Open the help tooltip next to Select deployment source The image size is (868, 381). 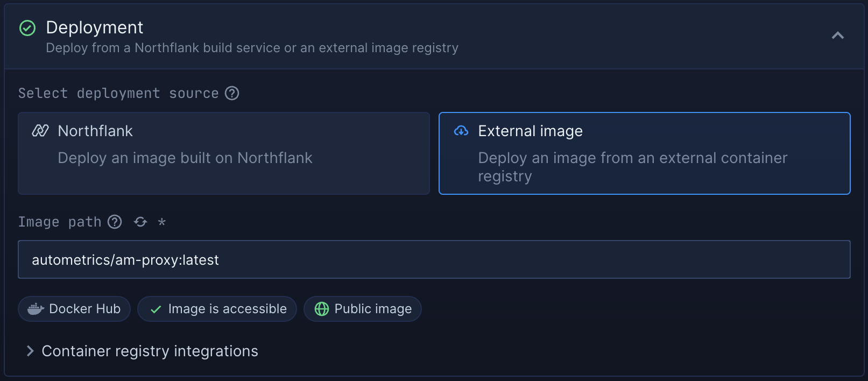(x=232, y=93)
